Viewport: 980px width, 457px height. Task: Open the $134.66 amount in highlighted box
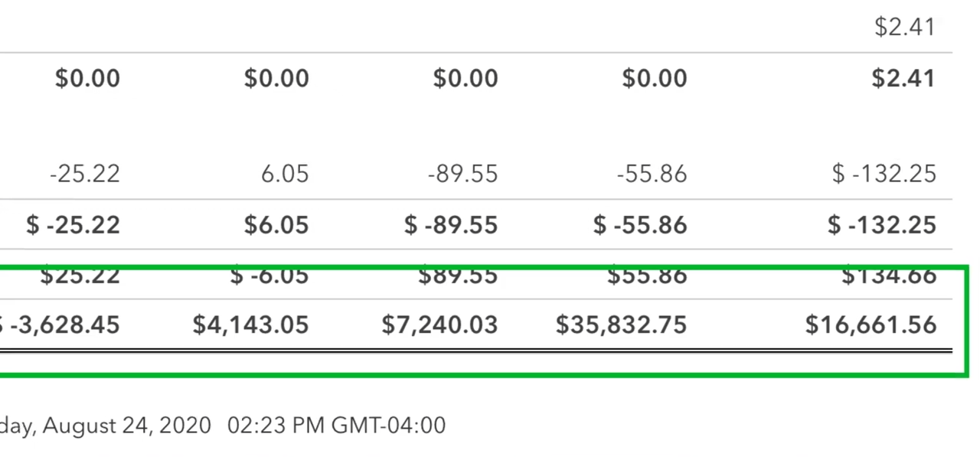point(889,276)
